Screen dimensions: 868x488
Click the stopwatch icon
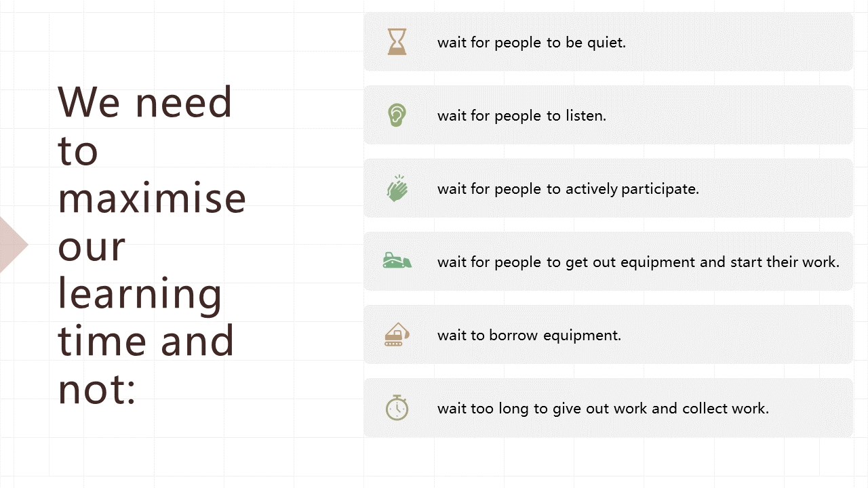coord(397,407)
